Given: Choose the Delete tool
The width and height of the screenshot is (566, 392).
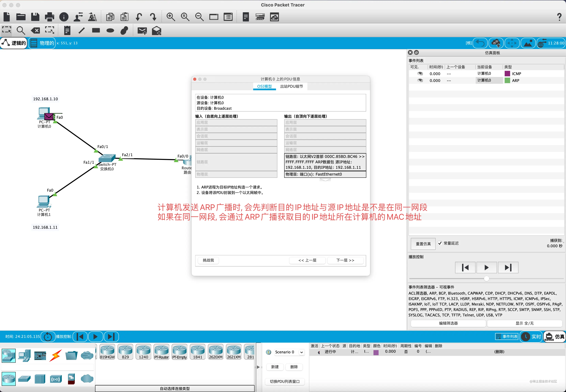Looking at the screenshot, I should [35, 30].
